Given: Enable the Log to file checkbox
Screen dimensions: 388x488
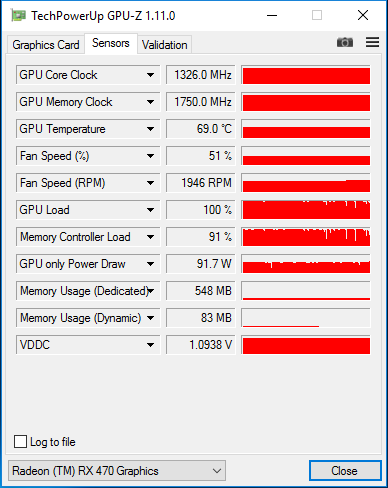Looking at the screenshot, I should point(20,442).
